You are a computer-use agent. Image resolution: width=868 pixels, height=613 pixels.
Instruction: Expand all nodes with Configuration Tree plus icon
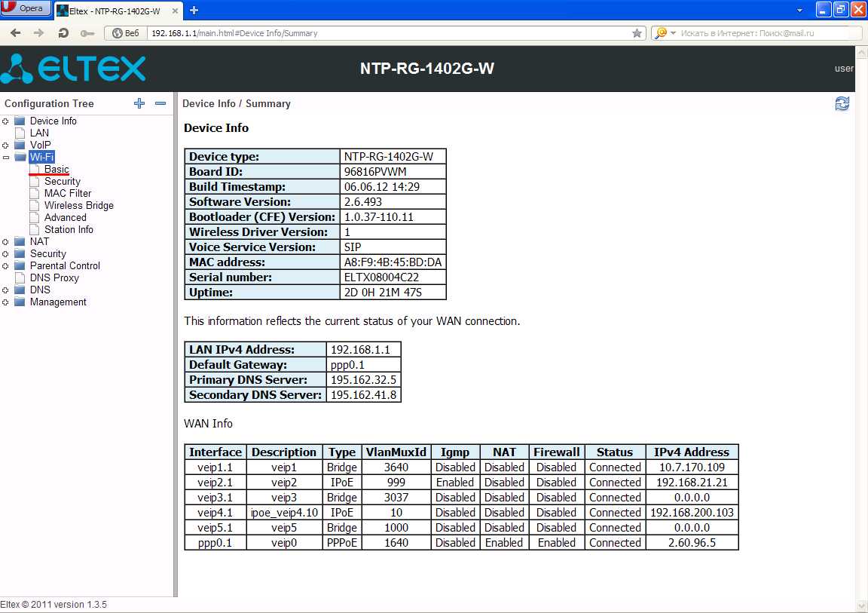click(x=139, y=103)
